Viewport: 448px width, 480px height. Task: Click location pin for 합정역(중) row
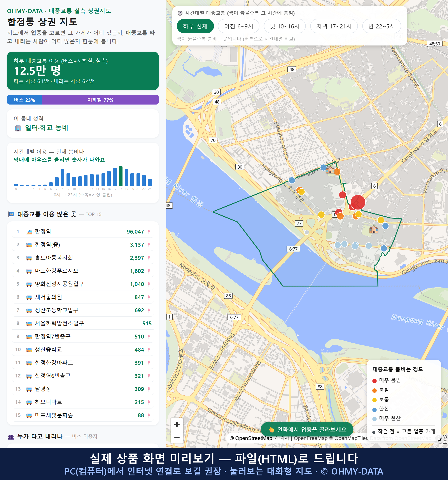149,244
